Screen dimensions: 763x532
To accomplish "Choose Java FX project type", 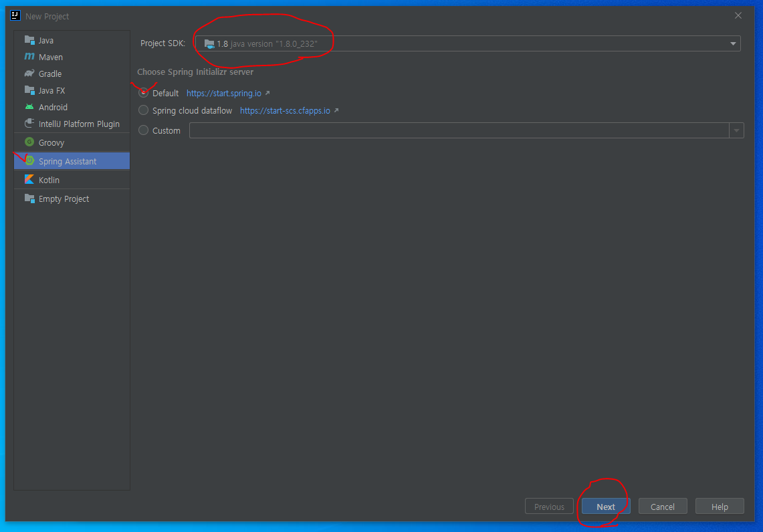I will [x=72, y=90].
